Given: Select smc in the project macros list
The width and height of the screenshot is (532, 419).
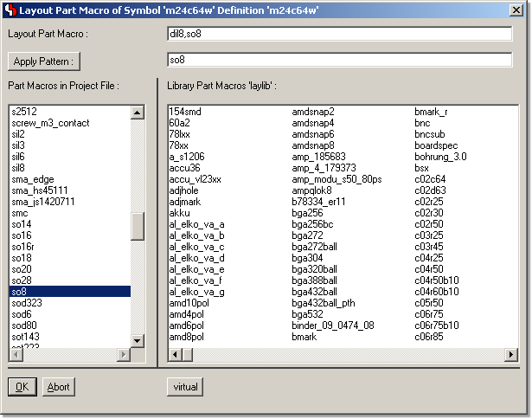Looking at the screenshot, I should (x=20, y=213).
